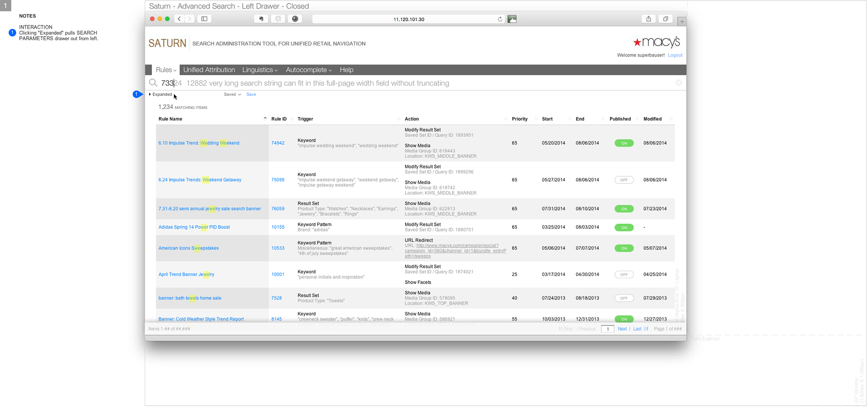Go to Next page in pagination
868x407 pixels.
[624, 329]
